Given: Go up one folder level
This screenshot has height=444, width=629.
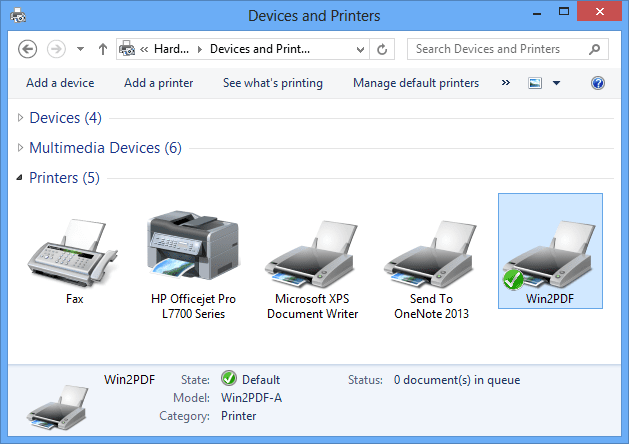Looking at the screenshot, I should (x=103, y=49).
